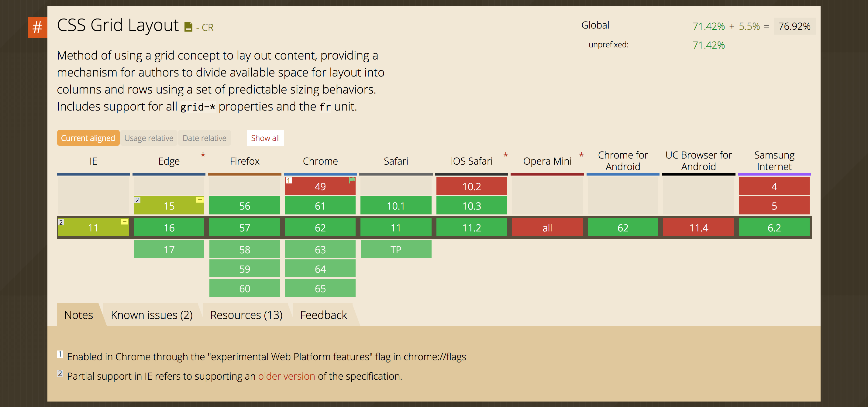Click note marker 2 on Edge 15
Image resolution: width=868 pixels, height=407 pixels.
137,200
